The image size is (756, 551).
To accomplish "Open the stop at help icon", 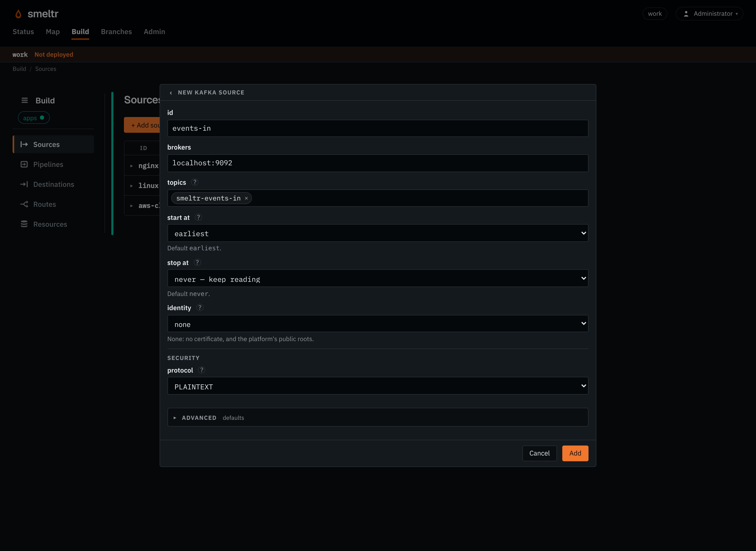I will [197, 262].
